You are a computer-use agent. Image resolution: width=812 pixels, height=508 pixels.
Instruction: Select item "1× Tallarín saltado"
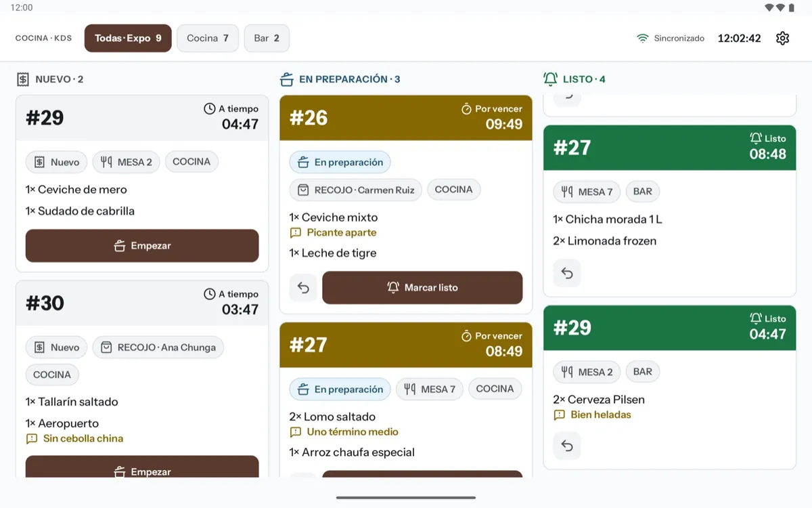click(x=72, y=402)
